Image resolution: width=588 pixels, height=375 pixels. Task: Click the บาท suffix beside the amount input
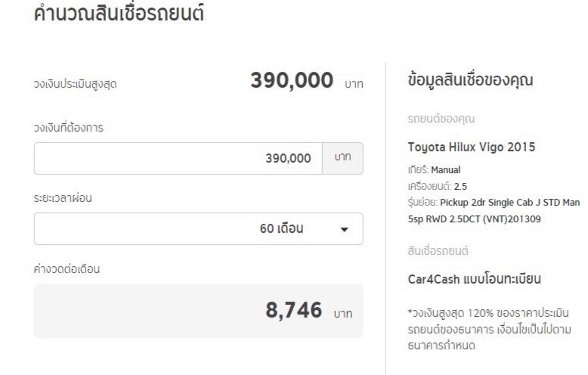[342, 158]
